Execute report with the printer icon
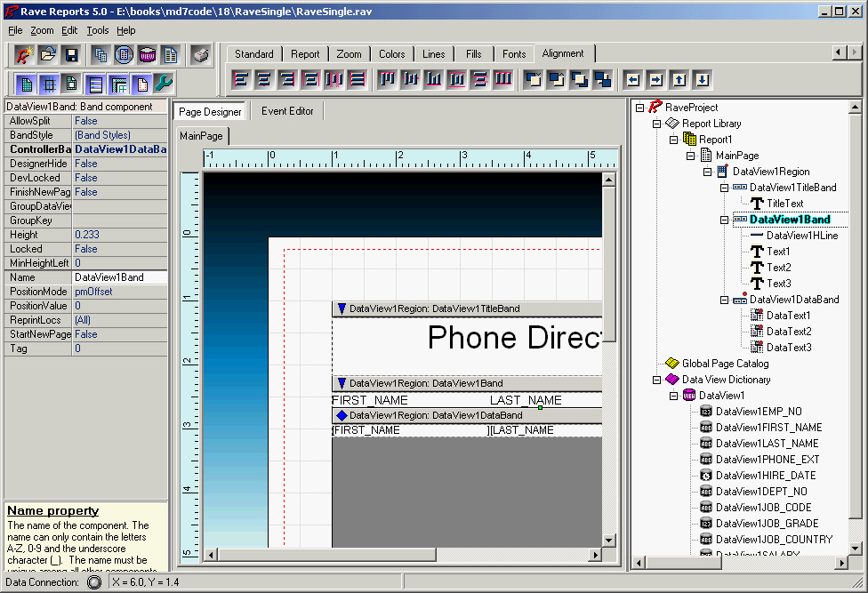 (201, 54)
